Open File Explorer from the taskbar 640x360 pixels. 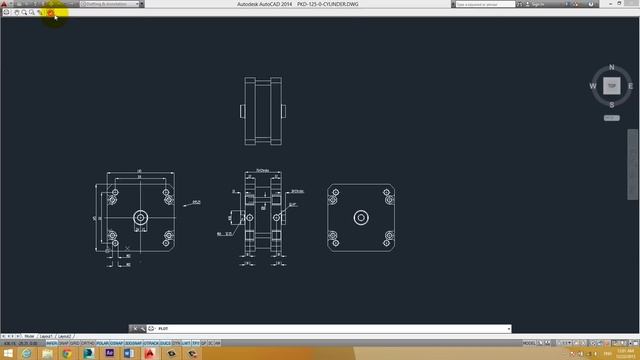[x=47, y=353]
